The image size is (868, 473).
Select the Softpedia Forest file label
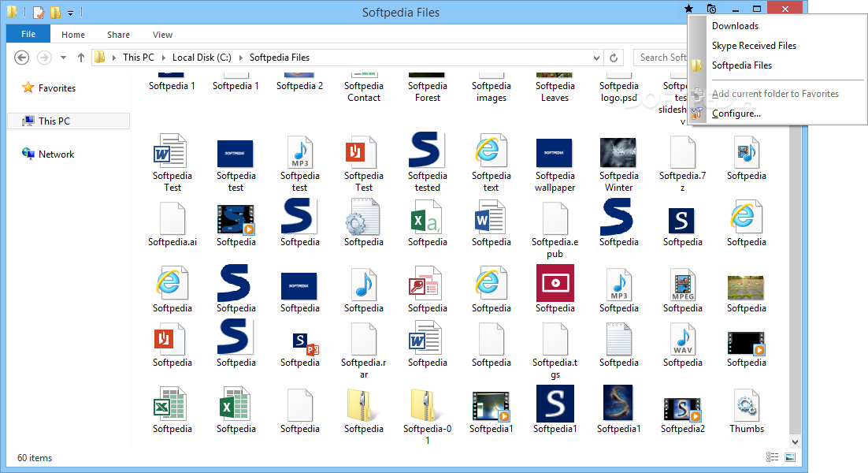(428, 92)
